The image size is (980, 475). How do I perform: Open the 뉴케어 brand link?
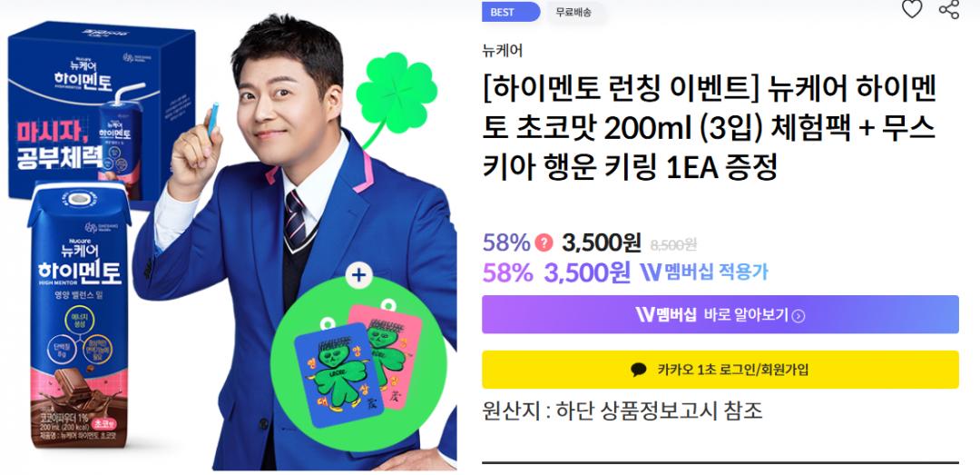[x=503, y=51]
